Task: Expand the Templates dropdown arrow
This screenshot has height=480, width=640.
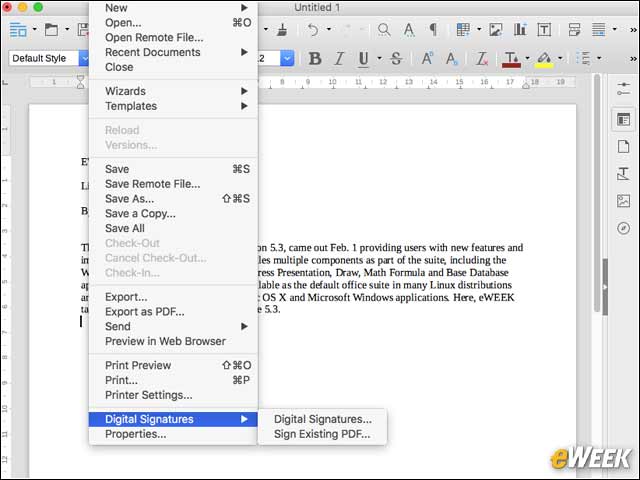Action: click(67, 29)
